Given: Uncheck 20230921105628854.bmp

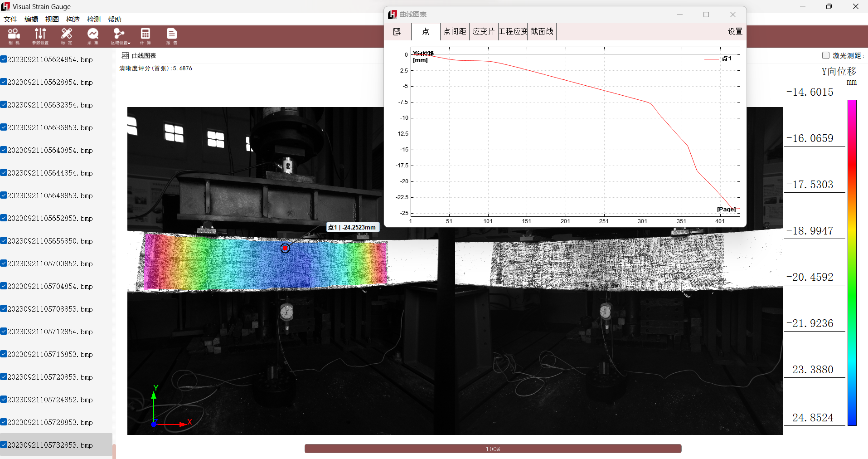Looking at the screenshot, I should 4,82.
